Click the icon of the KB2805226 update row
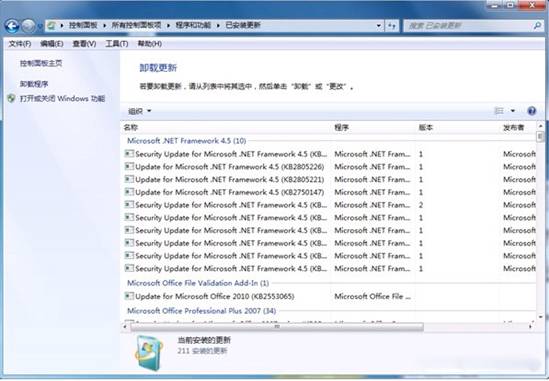This screenshot has width=549, height=381. 129,166
